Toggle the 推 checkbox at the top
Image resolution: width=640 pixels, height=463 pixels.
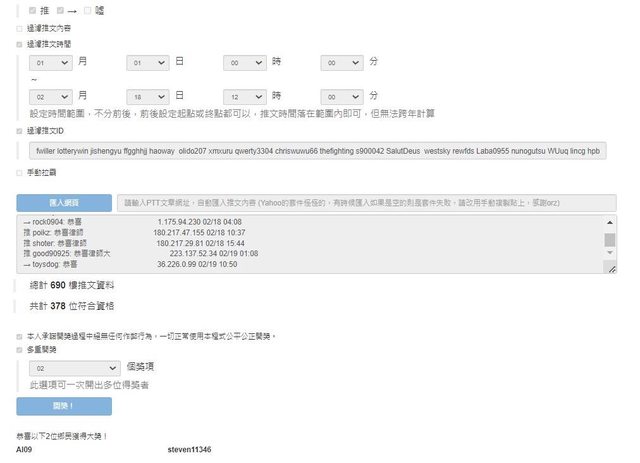tap(33, 10)
